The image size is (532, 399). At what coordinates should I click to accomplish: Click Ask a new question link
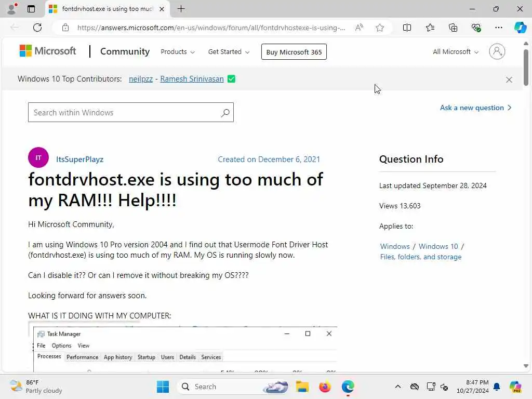[x=475, y=108]
